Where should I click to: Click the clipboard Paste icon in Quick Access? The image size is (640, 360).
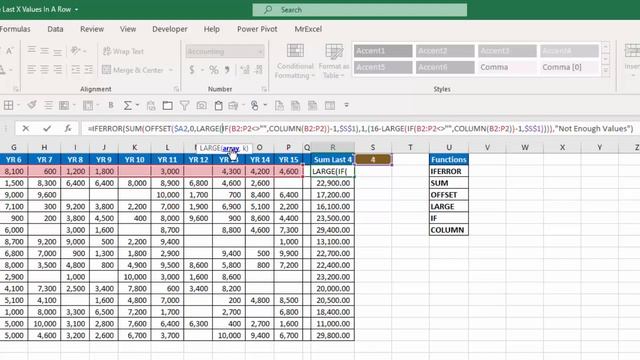click(218, 106)
